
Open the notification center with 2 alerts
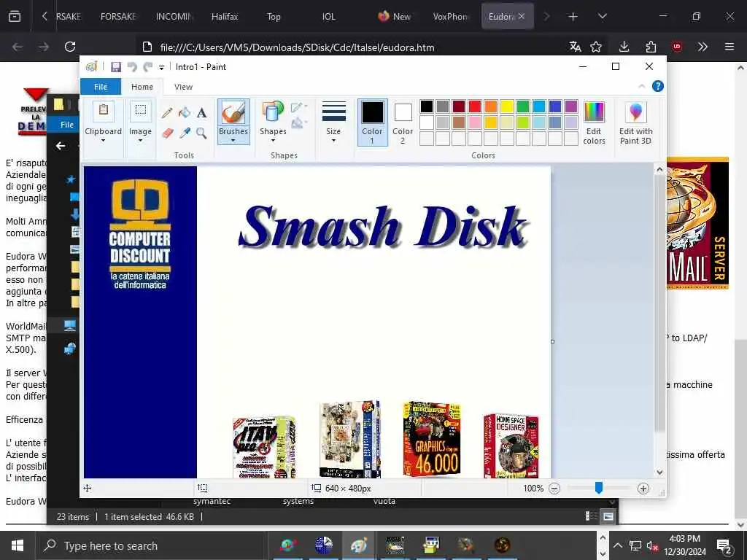pos(724,545)
